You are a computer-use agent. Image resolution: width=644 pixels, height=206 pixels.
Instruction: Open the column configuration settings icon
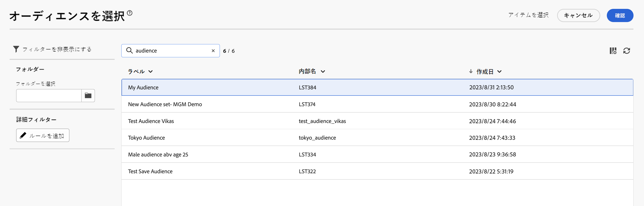pos(613,51)
